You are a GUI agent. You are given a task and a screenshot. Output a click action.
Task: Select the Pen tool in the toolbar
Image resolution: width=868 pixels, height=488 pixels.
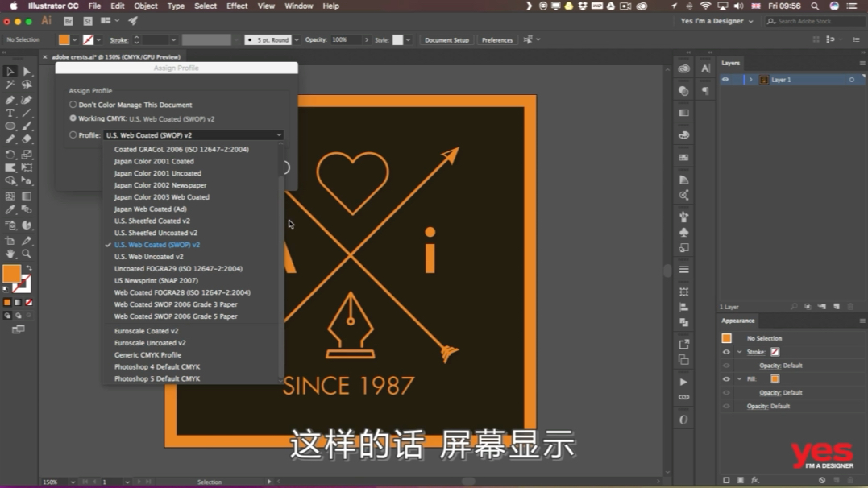10,99
